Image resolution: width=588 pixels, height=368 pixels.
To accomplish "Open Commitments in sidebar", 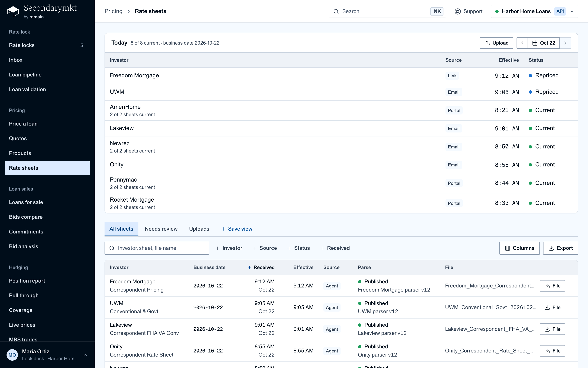I will pyautogui.click(x=47, y=232).
